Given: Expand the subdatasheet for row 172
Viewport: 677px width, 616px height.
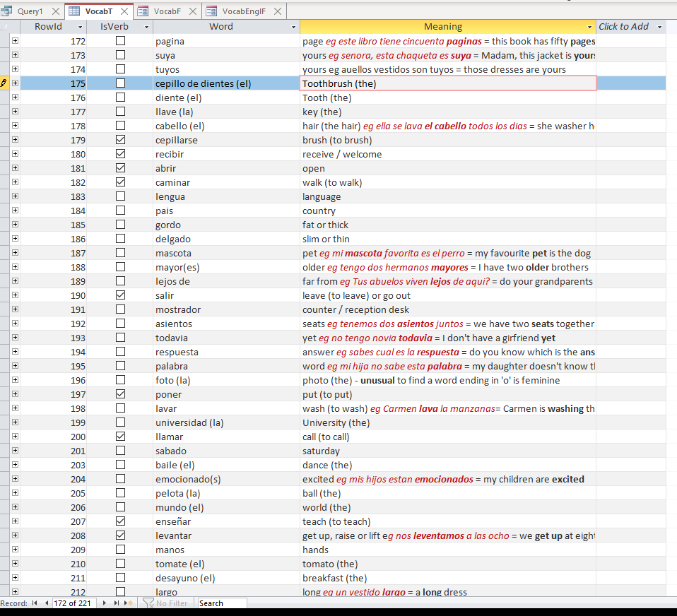Looking at the screenshot, I should pos(15,40).
